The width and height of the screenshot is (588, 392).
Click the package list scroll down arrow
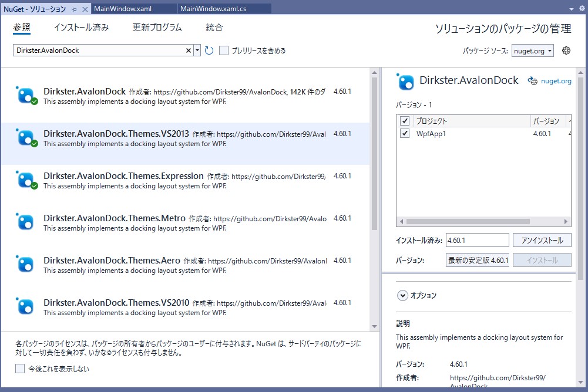374,326
